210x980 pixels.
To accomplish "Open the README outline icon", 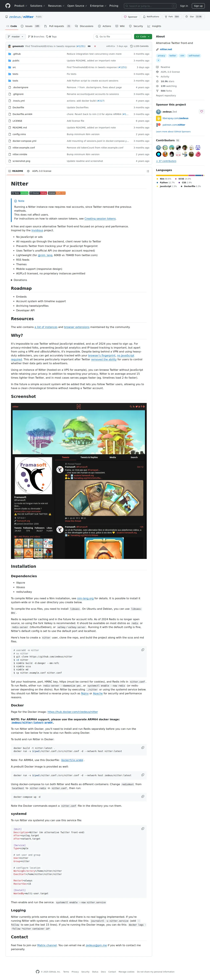I will click(148, 171).
